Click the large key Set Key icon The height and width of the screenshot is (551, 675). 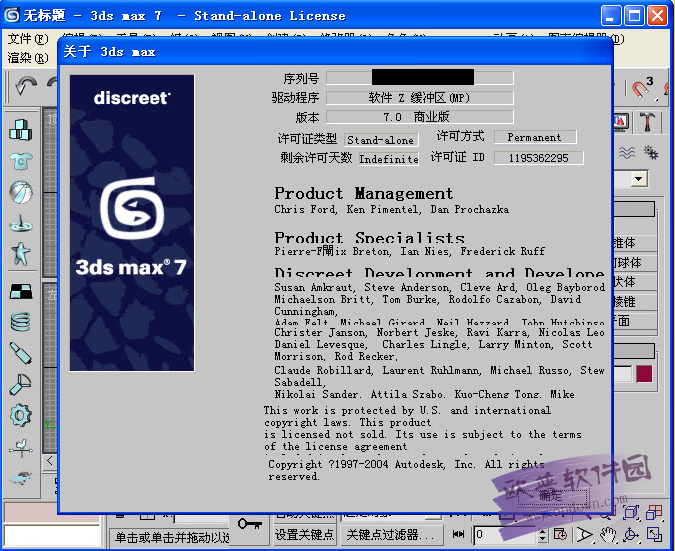(x=250, y=524)
